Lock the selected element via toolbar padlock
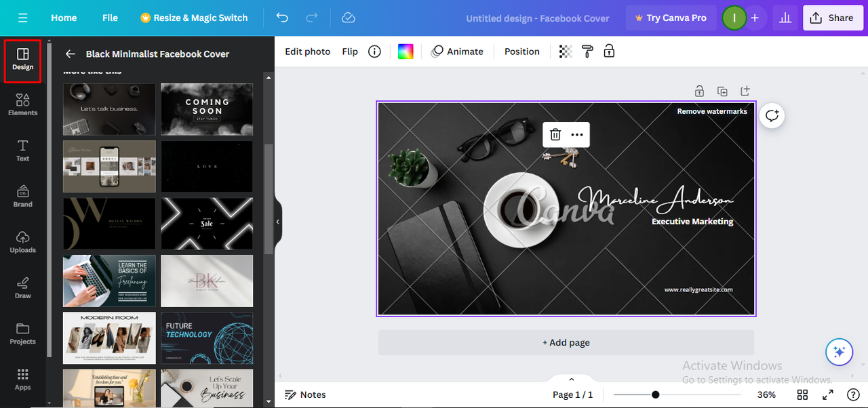868x408 pixels. click(x=609, y=52)
